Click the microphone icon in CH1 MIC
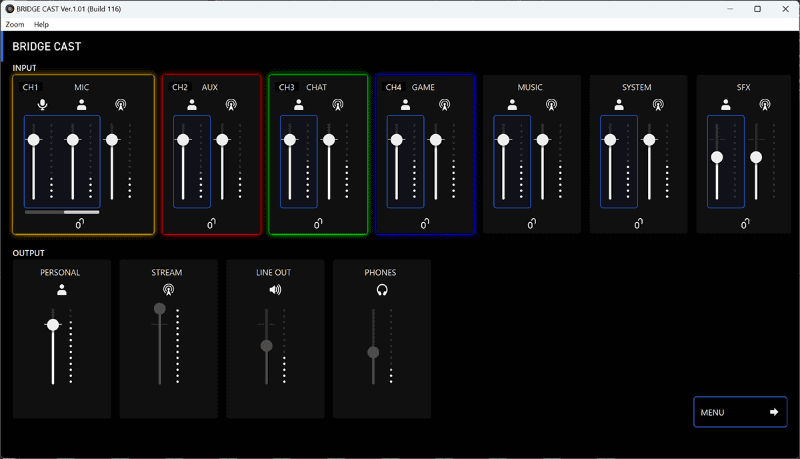Screen dimensions: 800x459 tap(43, 105)
